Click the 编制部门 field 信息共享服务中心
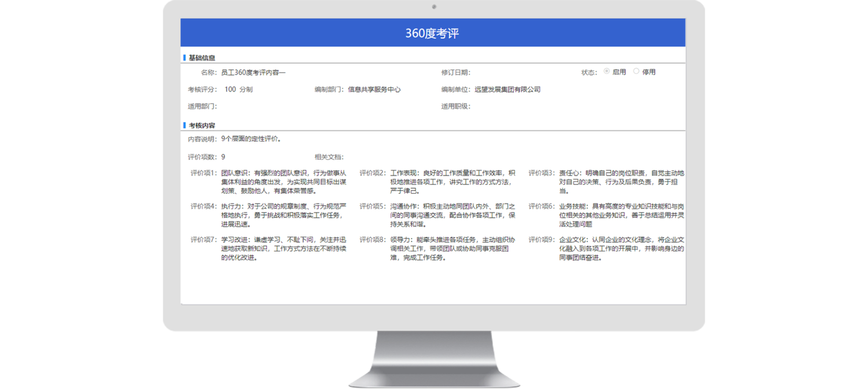 click(374, 90)
